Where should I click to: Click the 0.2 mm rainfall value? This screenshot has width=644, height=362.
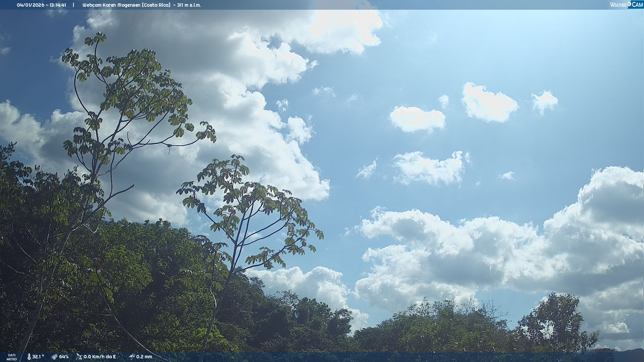coord(144,357)
